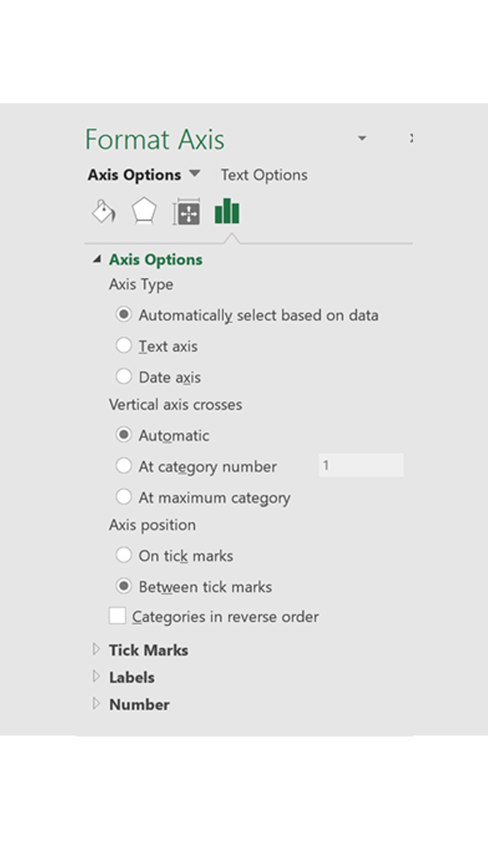488x868 pixels.
Task: Enable Categories in reverse order checkbox
Action: tap(117, 616)
